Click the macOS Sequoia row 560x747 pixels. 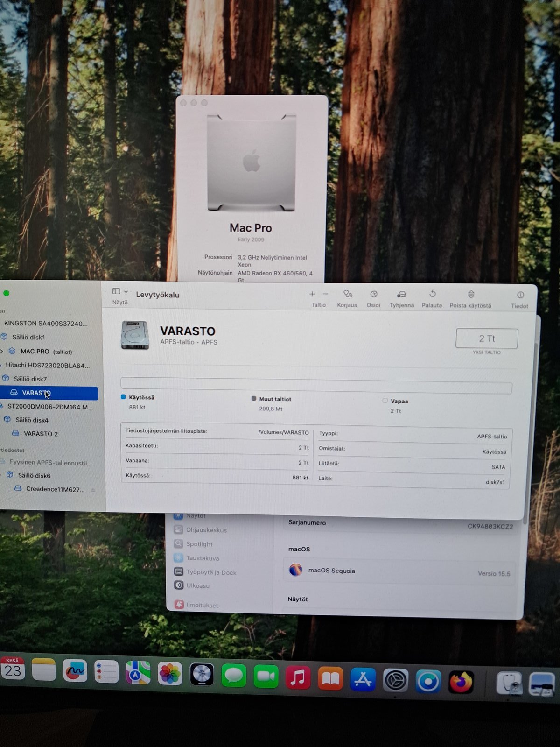click(399, 571)
